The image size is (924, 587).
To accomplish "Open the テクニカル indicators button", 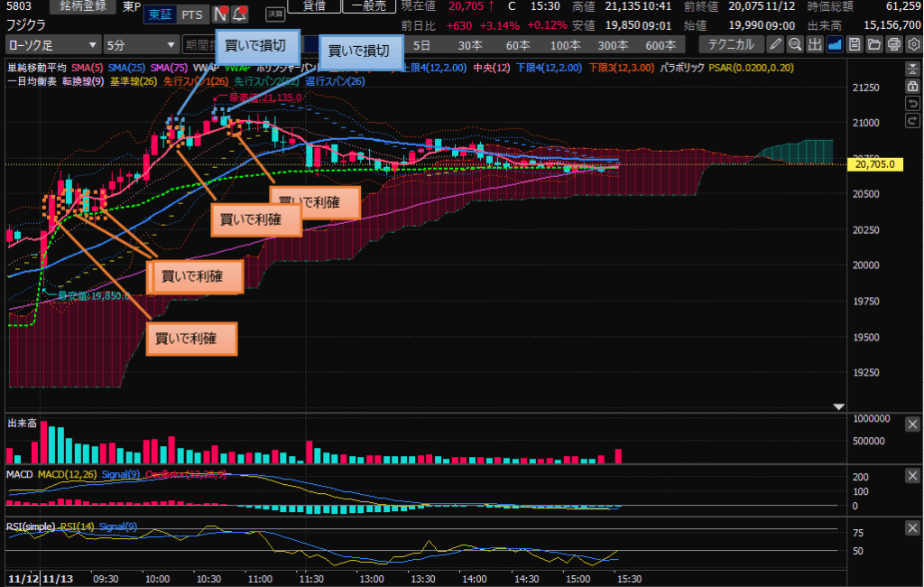I will 731,44.
